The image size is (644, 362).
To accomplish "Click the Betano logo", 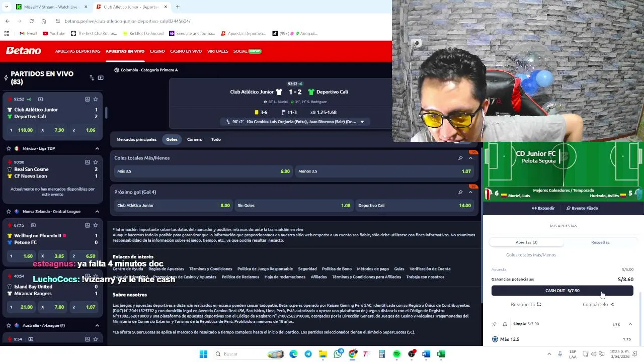I will click(x=23, y=51).
